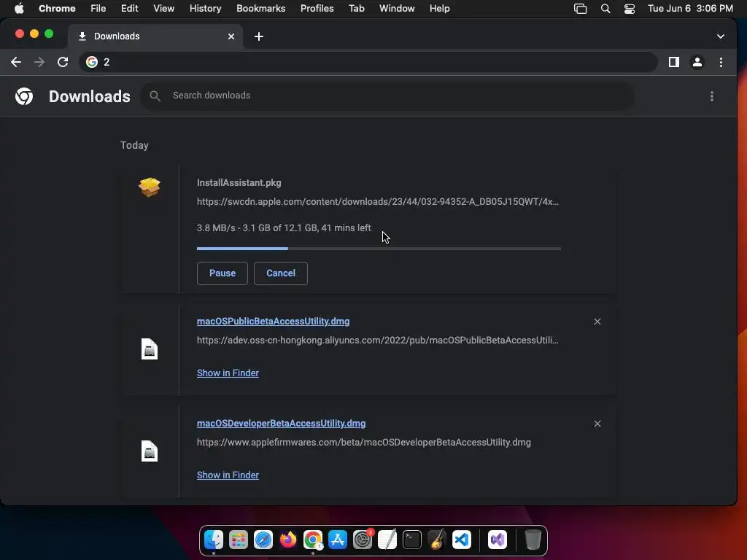Screen dimensions: 747x560
Task: Reload the Downloads page
Action: 63,62
